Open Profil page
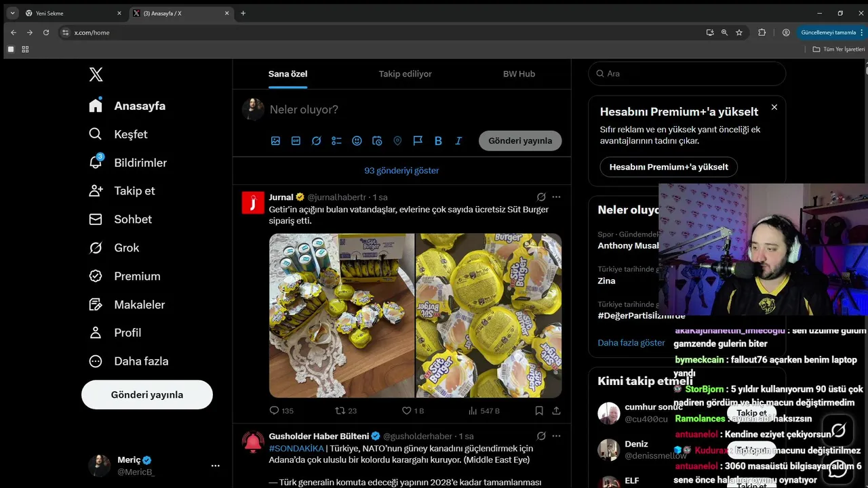The height and width of the screenshot is (488, 868). pyautogui.click(x=115, y=333)
